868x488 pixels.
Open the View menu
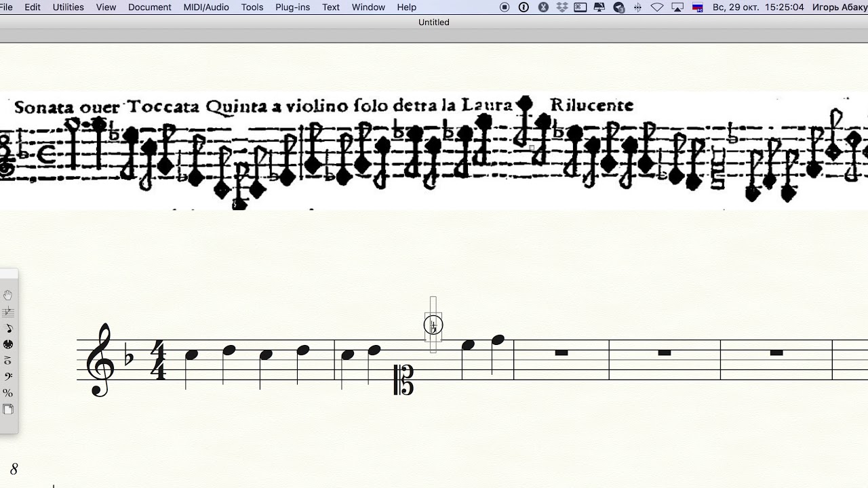pyautogui.click(x=106, y=7)
